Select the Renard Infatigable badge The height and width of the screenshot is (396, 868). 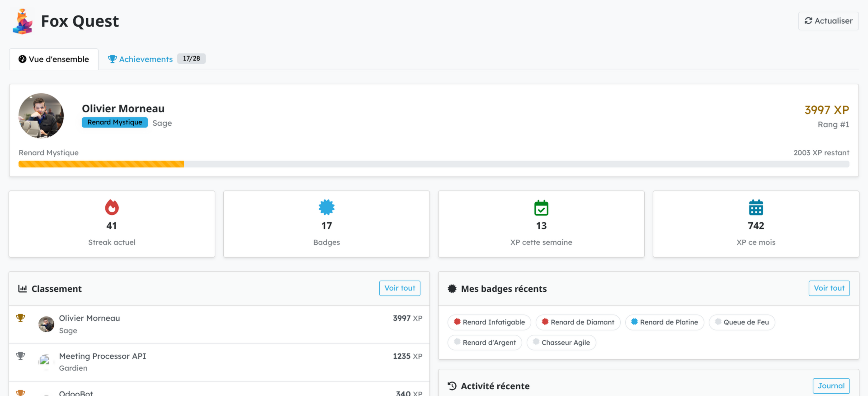click(489, 322)
